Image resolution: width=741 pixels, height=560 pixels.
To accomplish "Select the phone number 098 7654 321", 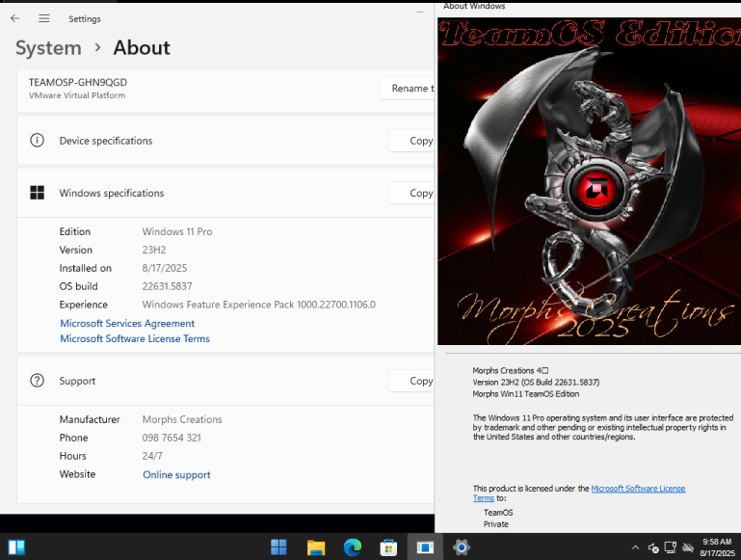I will 172,439.
